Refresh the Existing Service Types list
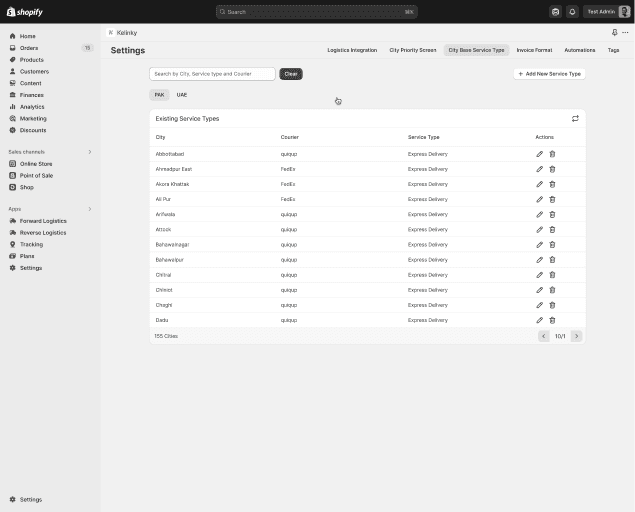This screenshot has width=635, height=512. 575,119
